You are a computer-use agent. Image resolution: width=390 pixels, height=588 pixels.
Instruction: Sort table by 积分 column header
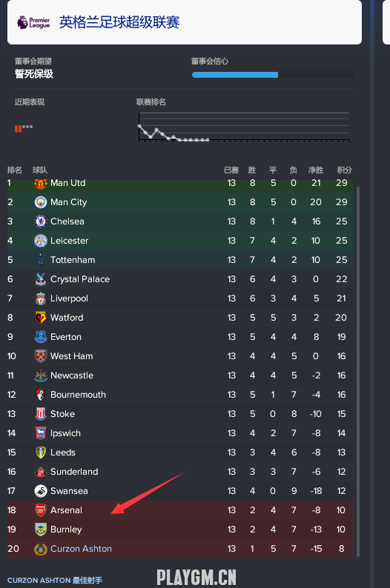(344, 170)
